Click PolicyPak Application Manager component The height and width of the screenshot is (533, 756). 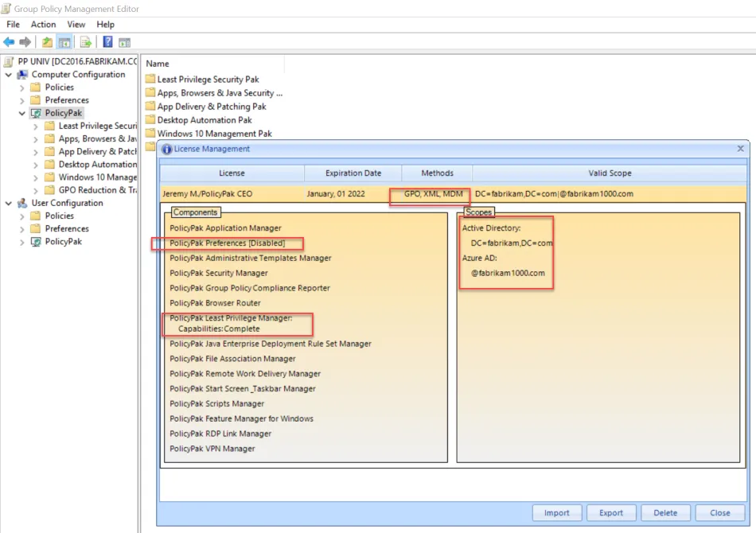(225, 228)
